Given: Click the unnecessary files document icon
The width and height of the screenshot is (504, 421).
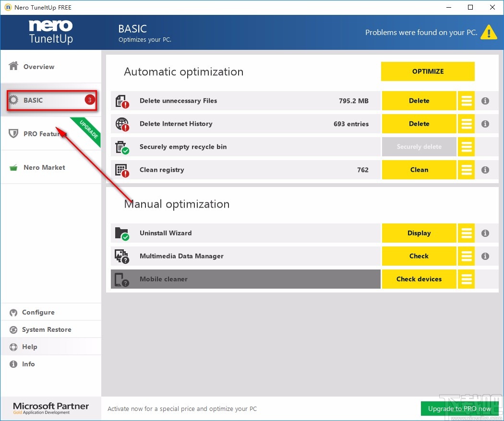Looking at the screenshot, I should click(x=122, y=101).
